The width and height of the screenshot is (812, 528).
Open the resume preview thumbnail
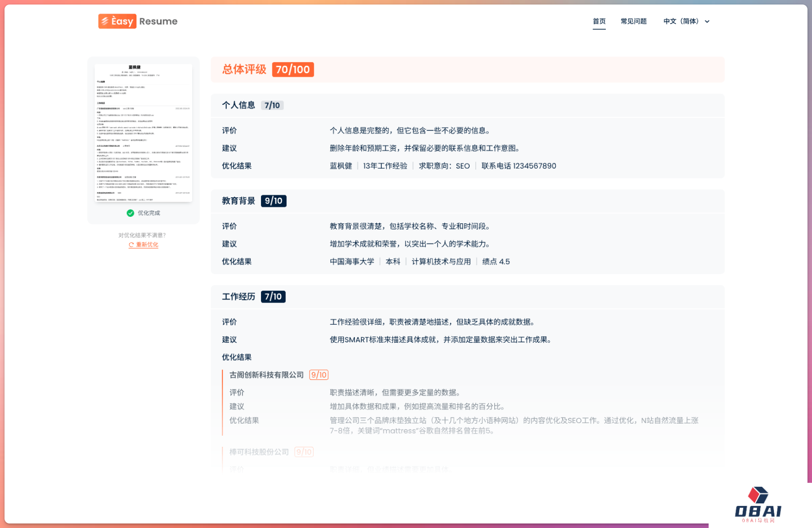click(x=144, y=133)
